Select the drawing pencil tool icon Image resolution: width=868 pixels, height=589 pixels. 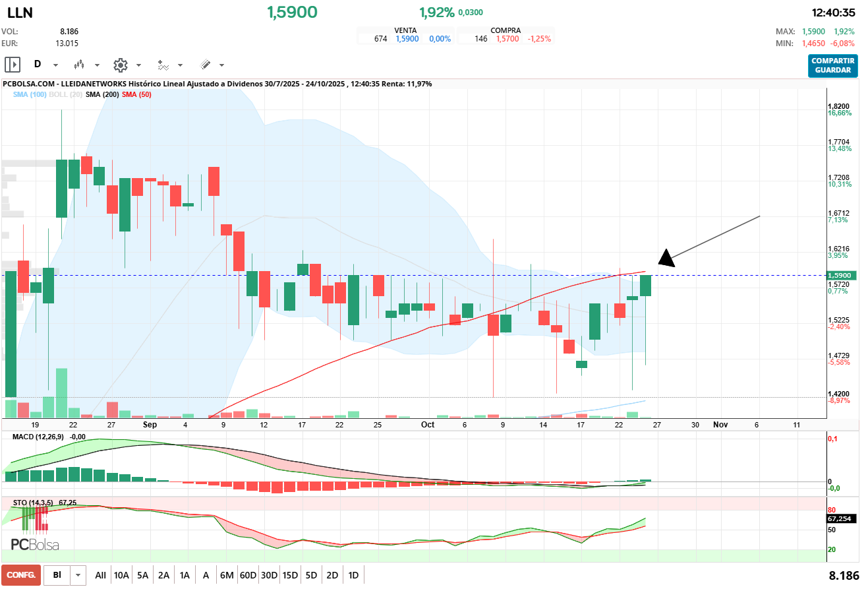pos(205,65)
